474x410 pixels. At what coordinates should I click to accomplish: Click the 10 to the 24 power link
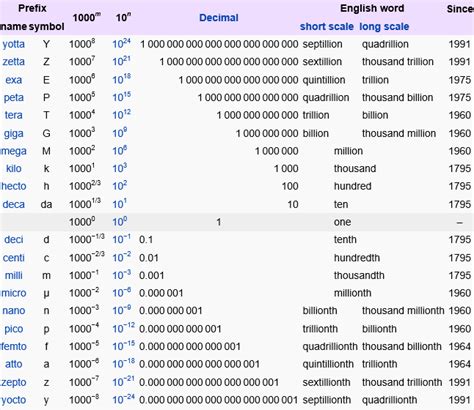121,44
